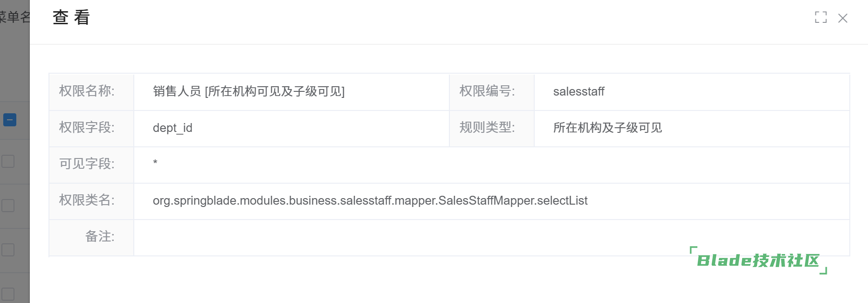Click the dept_id permission field value
868x303 pixels.
[x=172, y=128]
